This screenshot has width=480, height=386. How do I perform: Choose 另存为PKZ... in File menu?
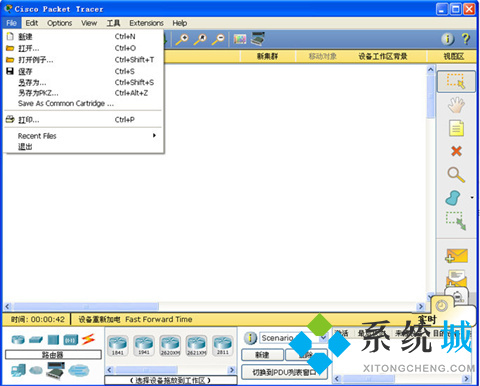point(83,93)
